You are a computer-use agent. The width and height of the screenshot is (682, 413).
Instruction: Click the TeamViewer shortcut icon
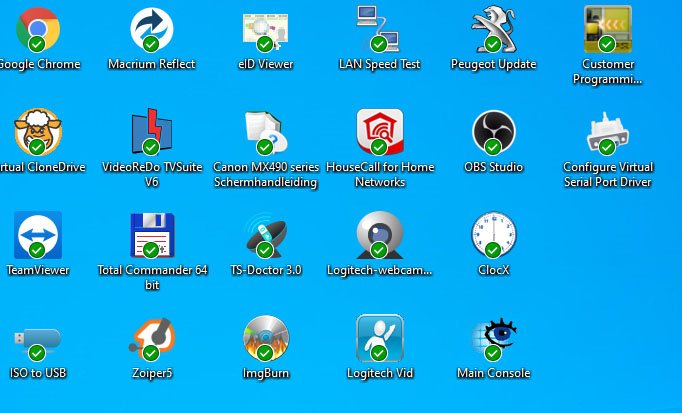coord(38,235)
